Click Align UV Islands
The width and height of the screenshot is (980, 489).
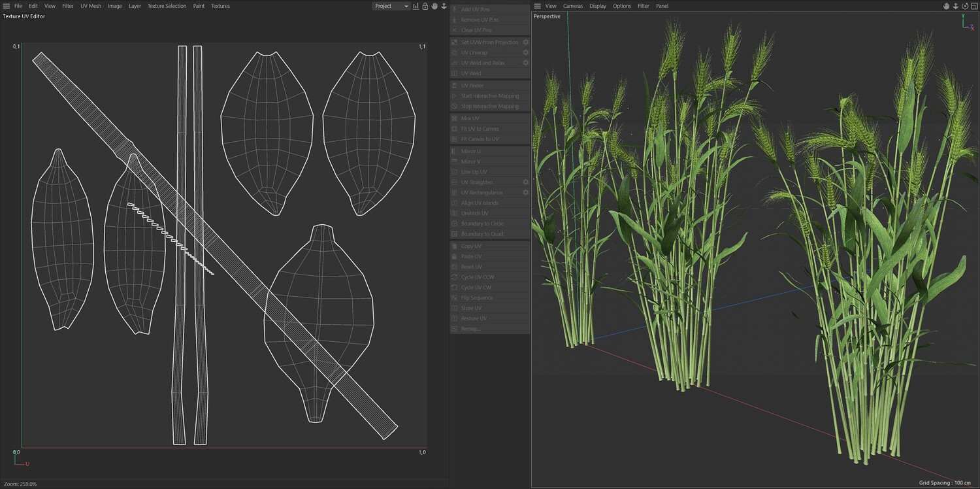[x=489, y=203]
